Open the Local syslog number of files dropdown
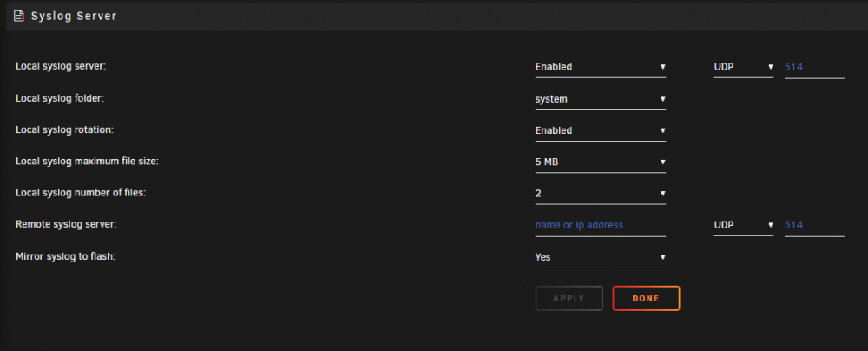The width and height of the screenshot is (868, 351). pyautogui.click(x=600, y=194)
